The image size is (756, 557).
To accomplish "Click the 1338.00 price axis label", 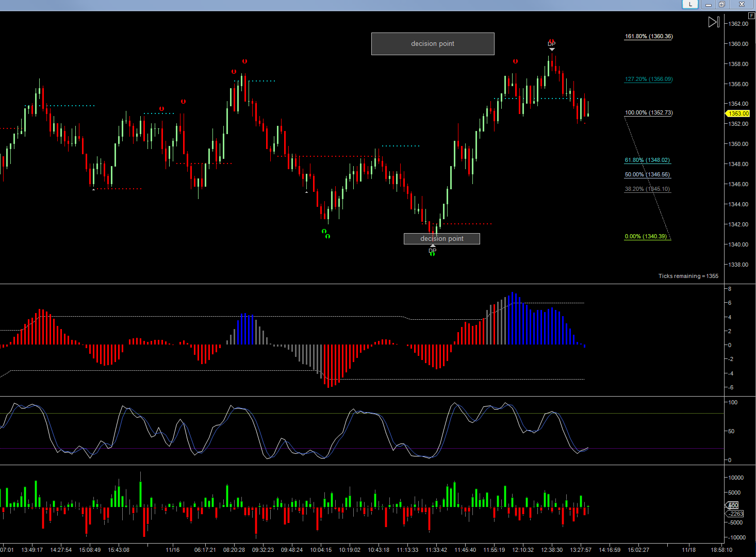I will tap(738, 265).
